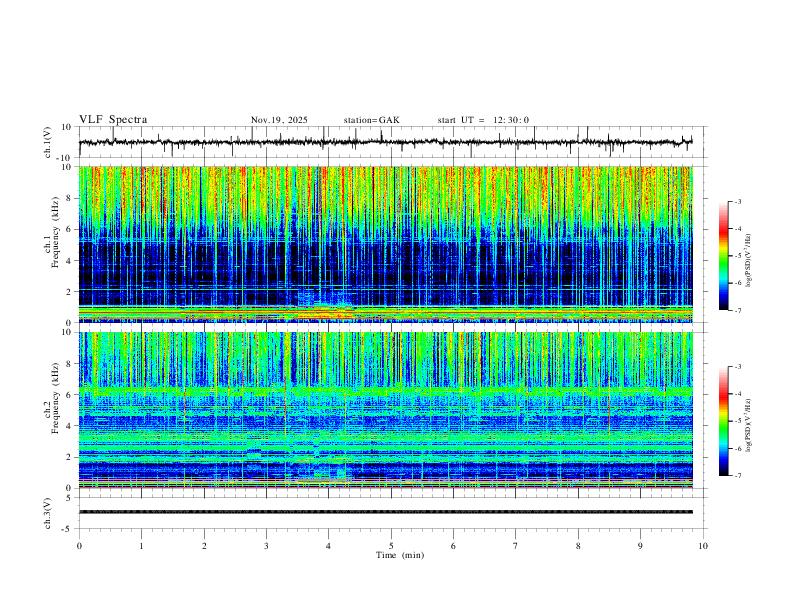Click inside the ch.2 frequency spectrogram

[386, 410]
